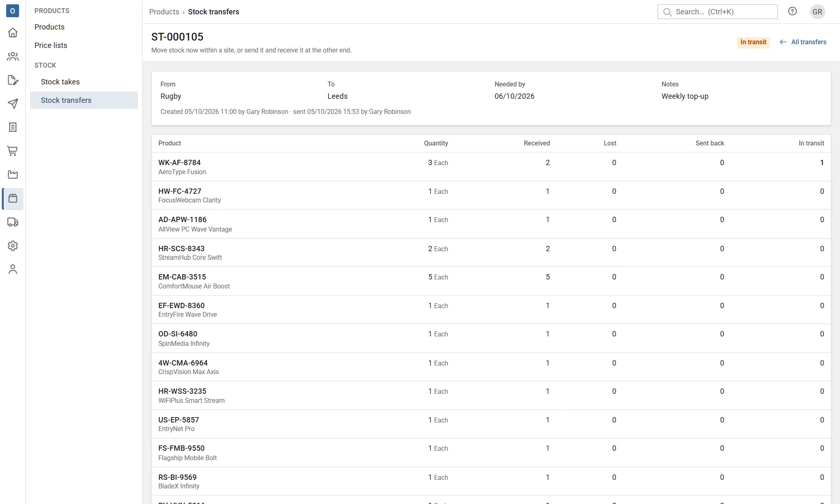Open the GR user avatar
This screenshot has height=504, width=840.
point(817,11)
